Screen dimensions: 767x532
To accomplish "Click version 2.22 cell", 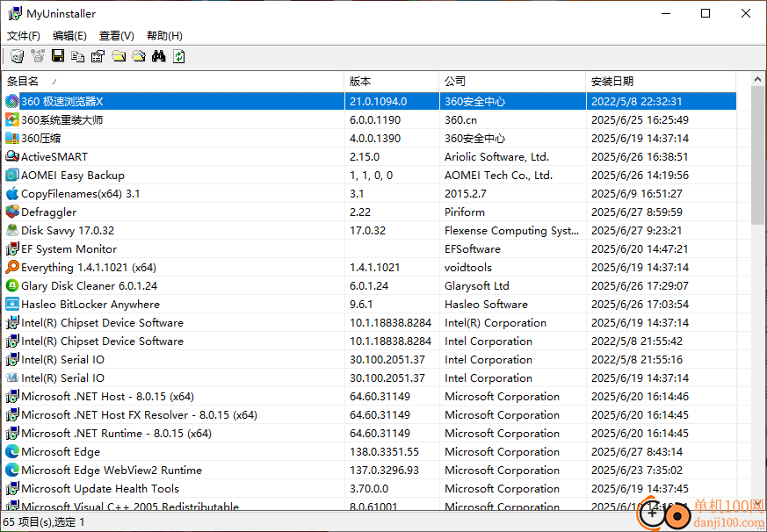I will pos(360,212).
